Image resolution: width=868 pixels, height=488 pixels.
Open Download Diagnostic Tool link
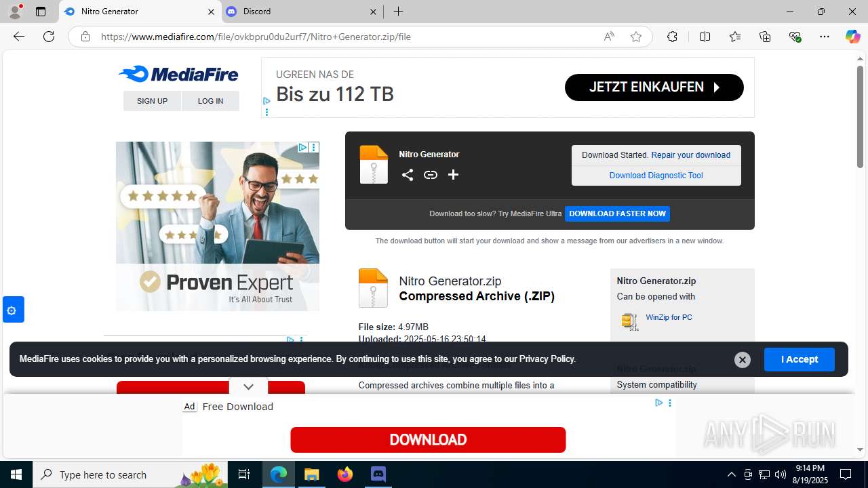656,176
